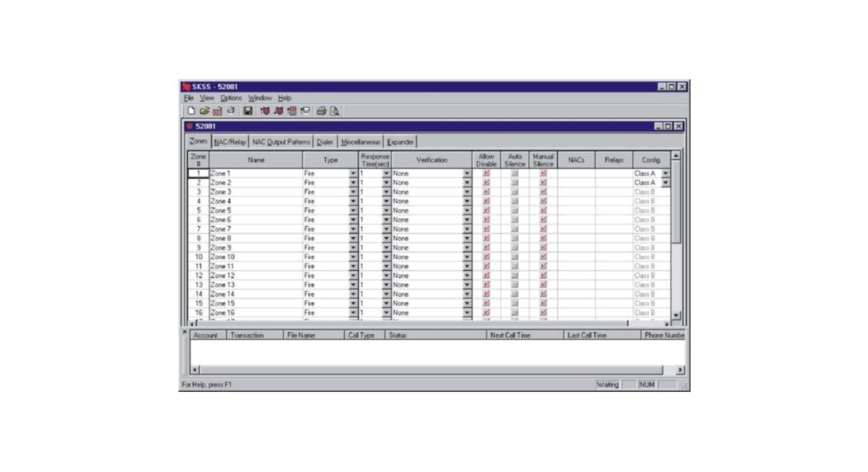Toggle Manual Silence for Zone 1

pyautogui.click(x=543, y=173)
